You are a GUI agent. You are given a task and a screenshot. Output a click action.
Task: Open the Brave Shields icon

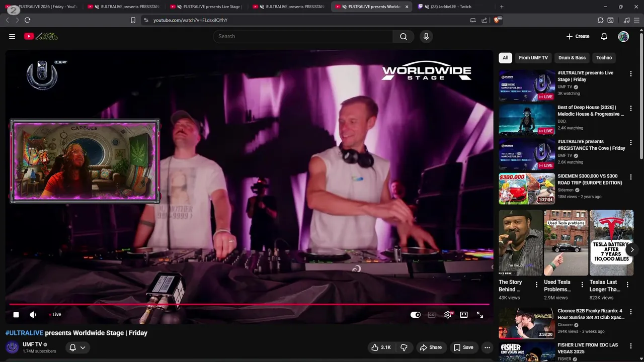(497, 20)
